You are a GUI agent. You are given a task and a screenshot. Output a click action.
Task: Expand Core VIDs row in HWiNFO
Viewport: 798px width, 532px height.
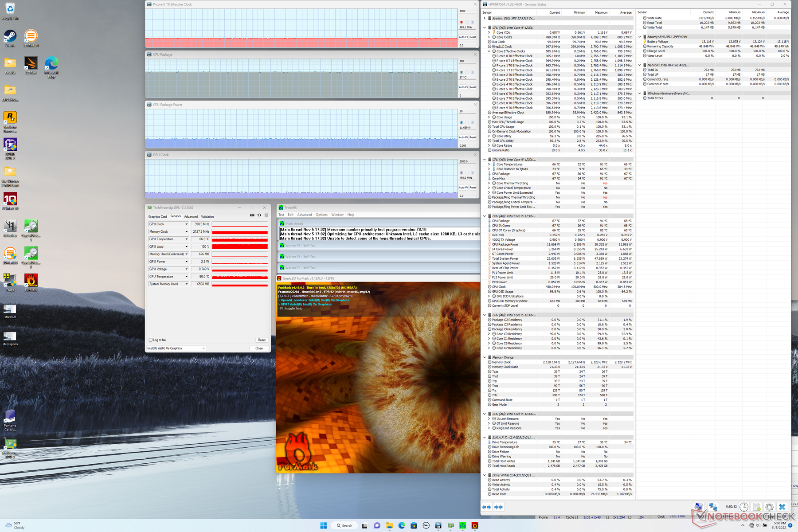click(489, 32)
